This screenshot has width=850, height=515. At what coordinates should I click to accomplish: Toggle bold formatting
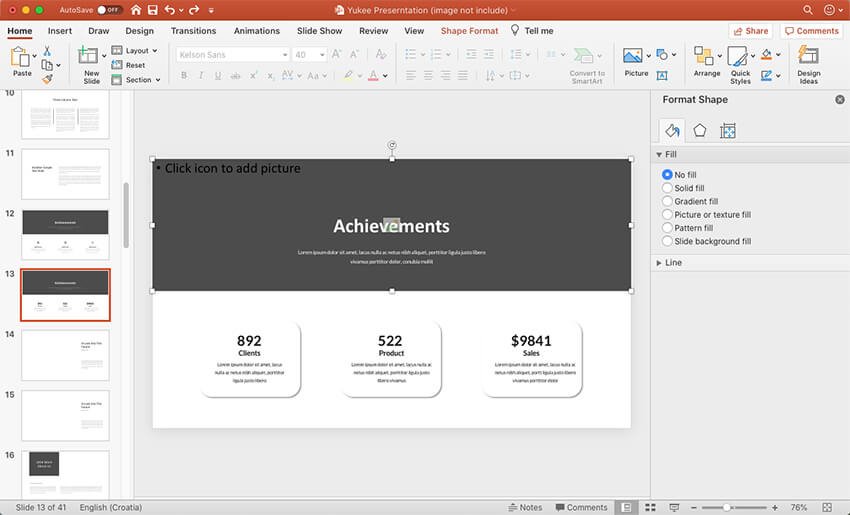click(x=184, y=76)
